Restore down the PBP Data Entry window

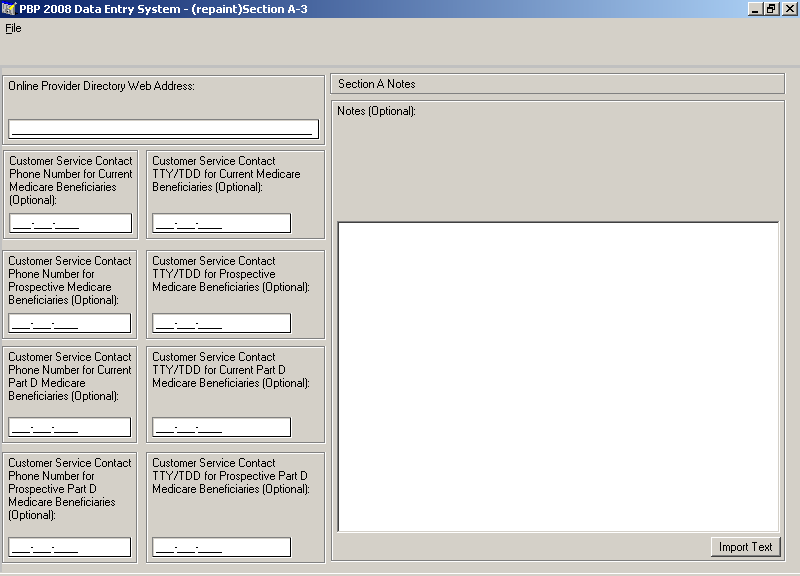tap(771, 9)
